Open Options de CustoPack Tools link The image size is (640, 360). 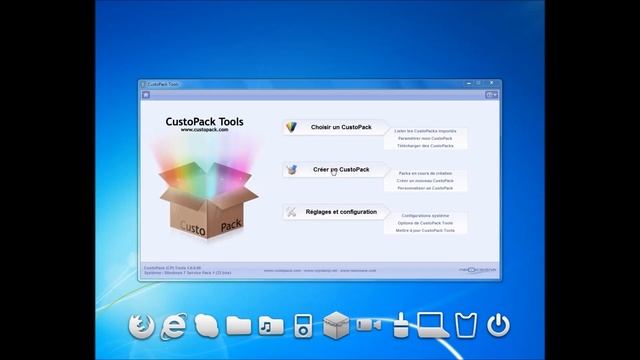425,223
